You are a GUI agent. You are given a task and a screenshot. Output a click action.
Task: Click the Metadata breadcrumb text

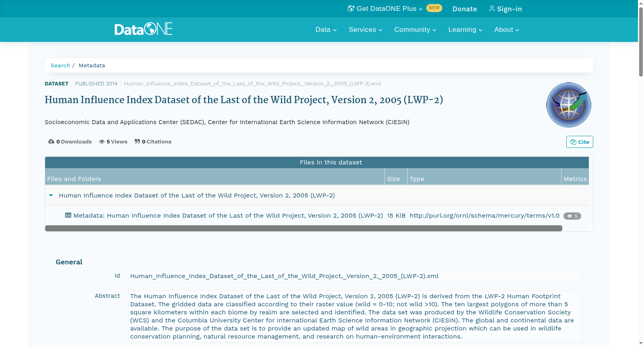(92, 65)
